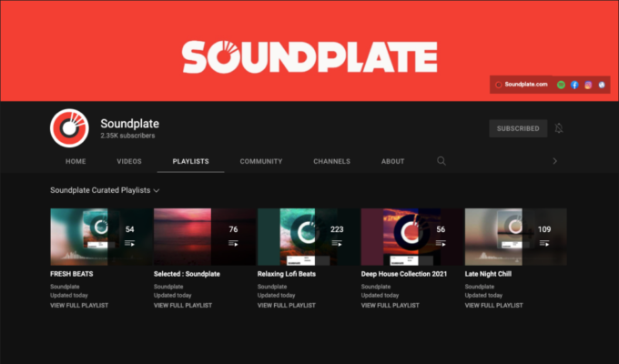Click the Deep House Collection 2021 title
This screenshot has height=364, width=619.
pos(404,274)
